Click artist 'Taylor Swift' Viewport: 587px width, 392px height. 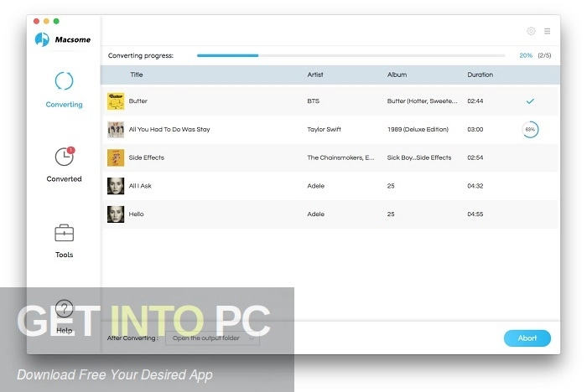click(325, 130)
